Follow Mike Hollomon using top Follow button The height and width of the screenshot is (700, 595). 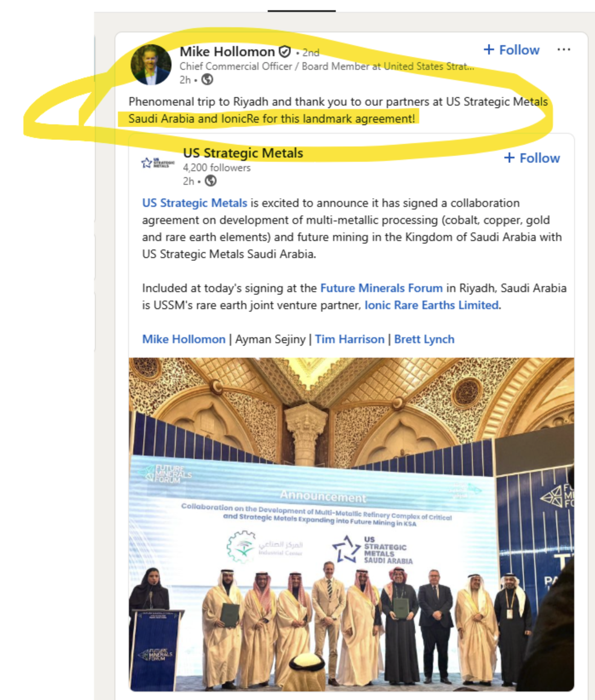[x=512, y=50]
